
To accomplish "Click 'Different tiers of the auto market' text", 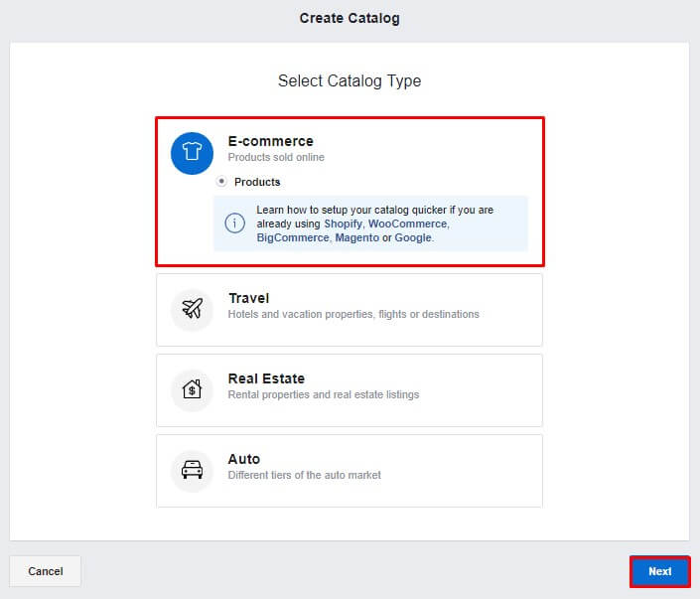I will (x=305, y=475).
